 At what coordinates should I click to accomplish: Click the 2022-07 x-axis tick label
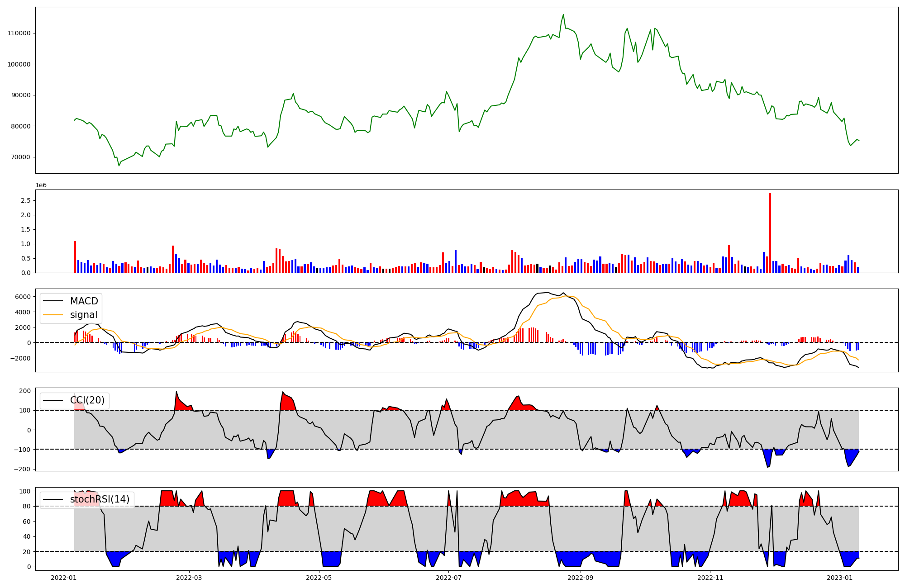pyautogui.click(x=448, y=578)
